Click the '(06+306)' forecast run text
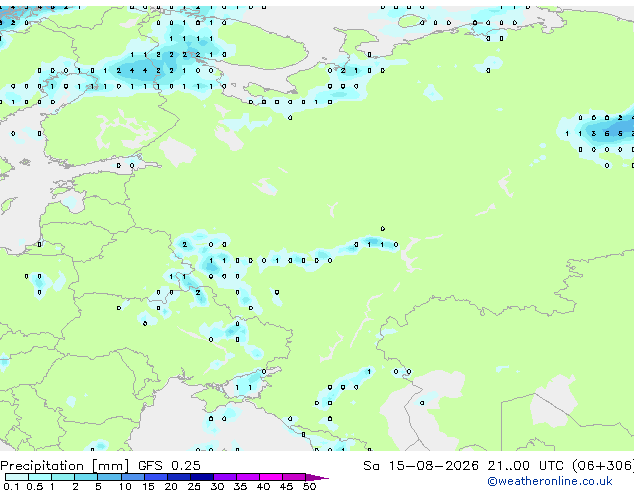 [603, 466]
